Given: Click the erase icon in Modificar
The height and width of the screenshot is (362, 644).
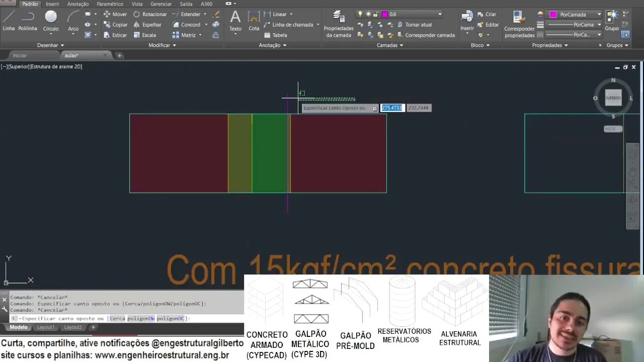Looking at the screenshot, I should 216,15.
